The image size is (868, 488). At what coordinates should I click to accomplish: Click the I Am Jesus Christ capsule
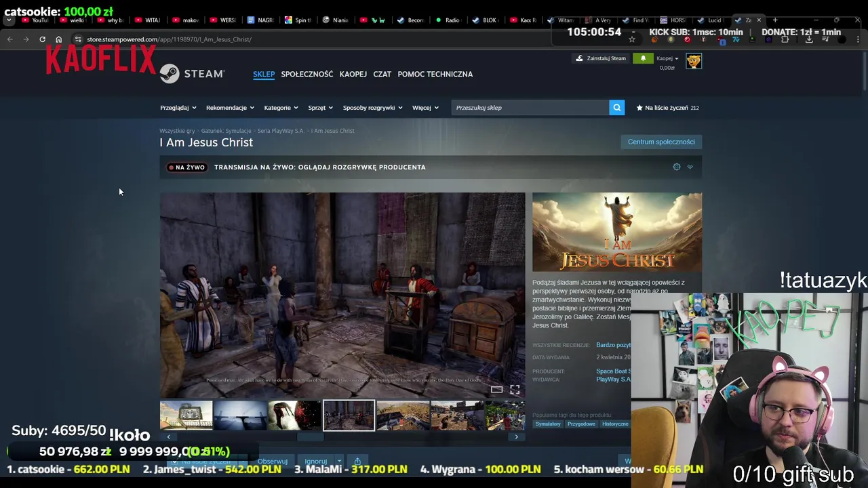click(x=617, y=232)
